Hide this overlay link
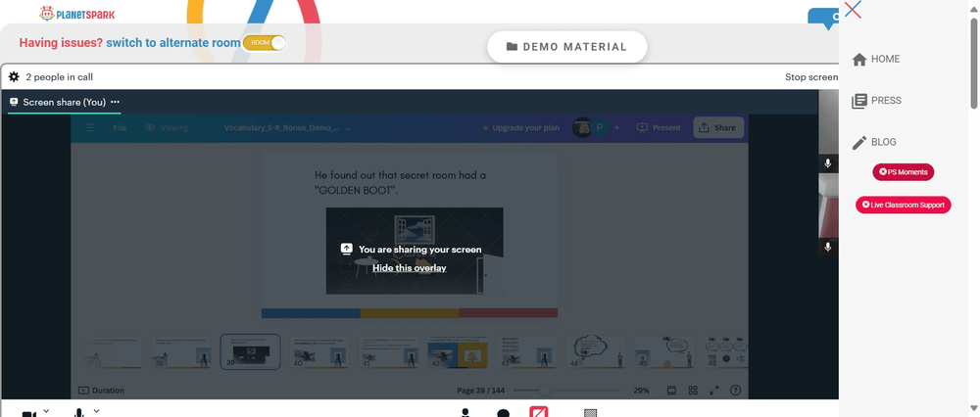980x417 pixels. click(410, 268)
